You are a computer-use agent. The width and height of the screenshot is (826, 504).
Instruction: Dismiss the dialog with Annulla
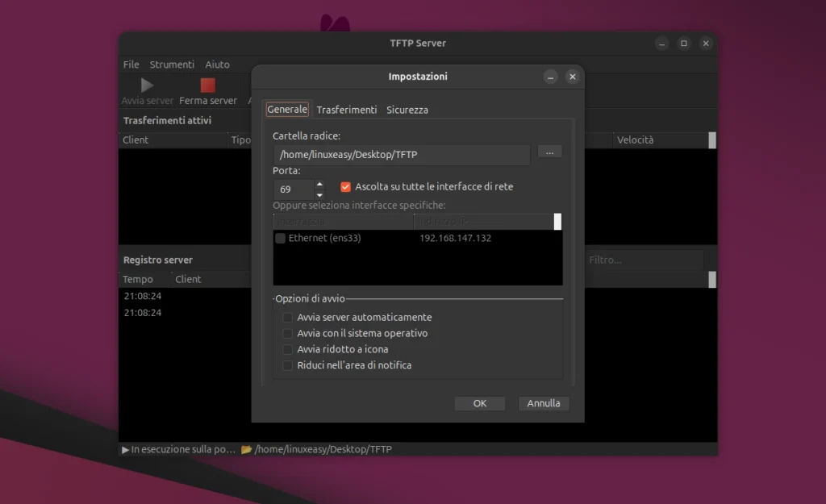pyautogui.click(x=543, y=403)
